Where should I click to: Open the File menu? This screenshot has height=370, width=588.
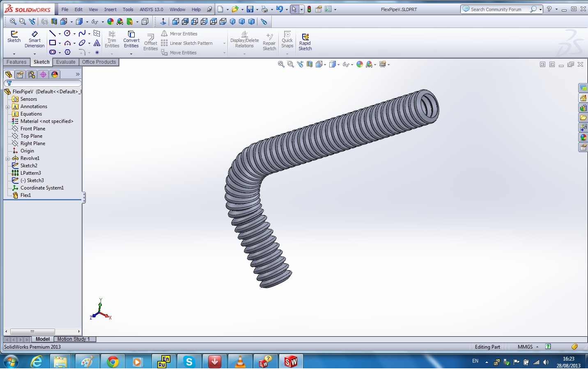tap(65, 9)
